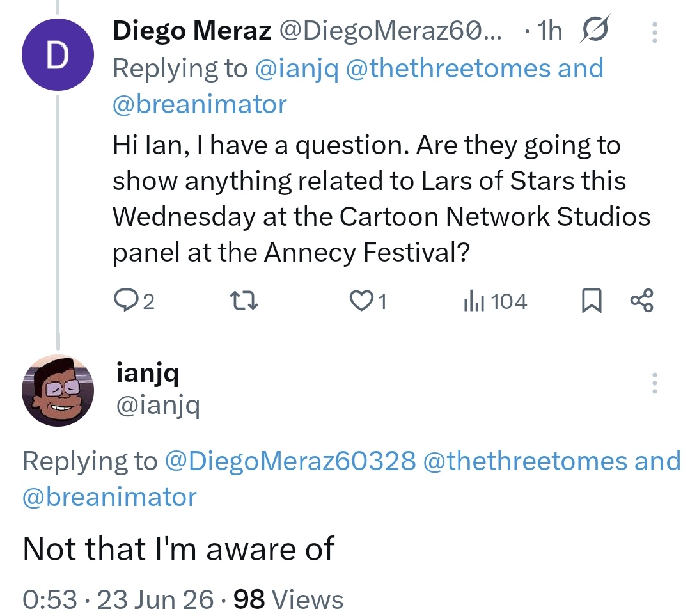Open @breanimator link in ianjq's reply

click(x=109, y=497)
